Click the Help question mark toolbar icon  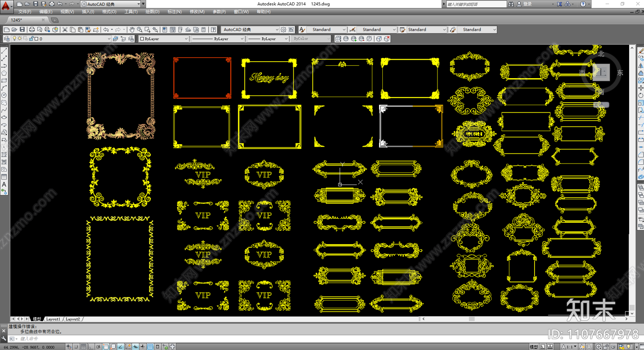pos(213,30)
